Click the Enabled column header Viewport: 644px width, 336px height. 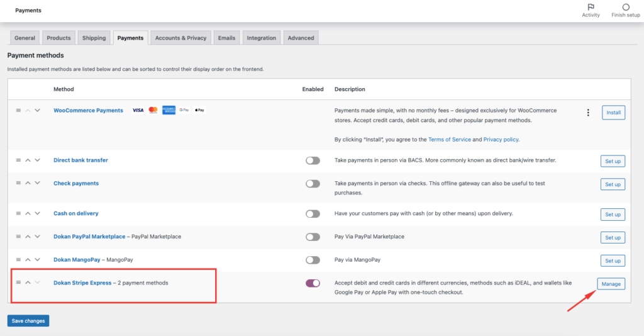coord(313,89)
